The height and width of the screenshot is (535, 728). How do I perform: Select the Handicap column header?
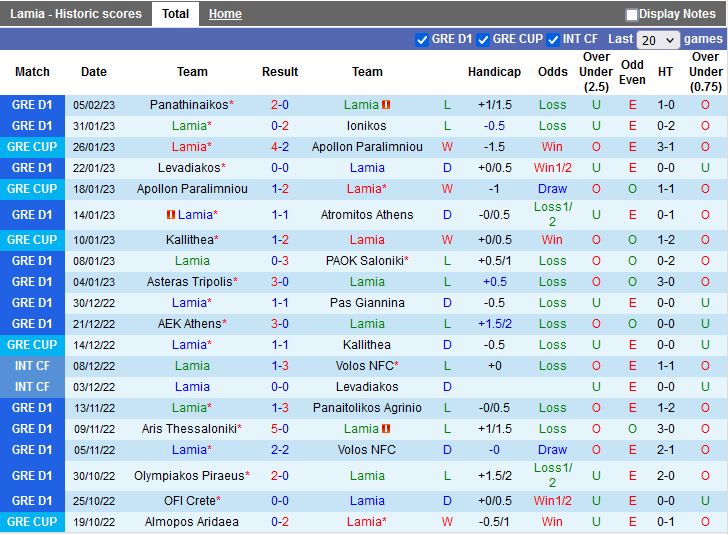(494, 72)
